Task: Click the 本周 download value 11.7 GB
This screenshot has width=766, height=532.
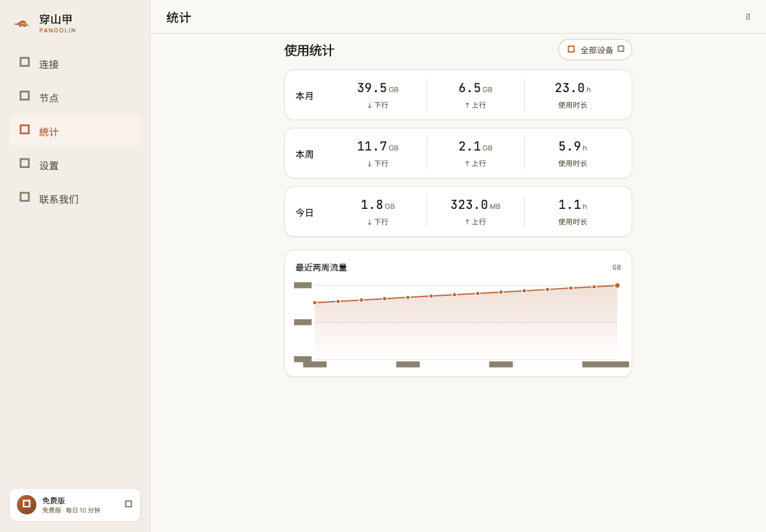Action: click(x=378, y=147)
